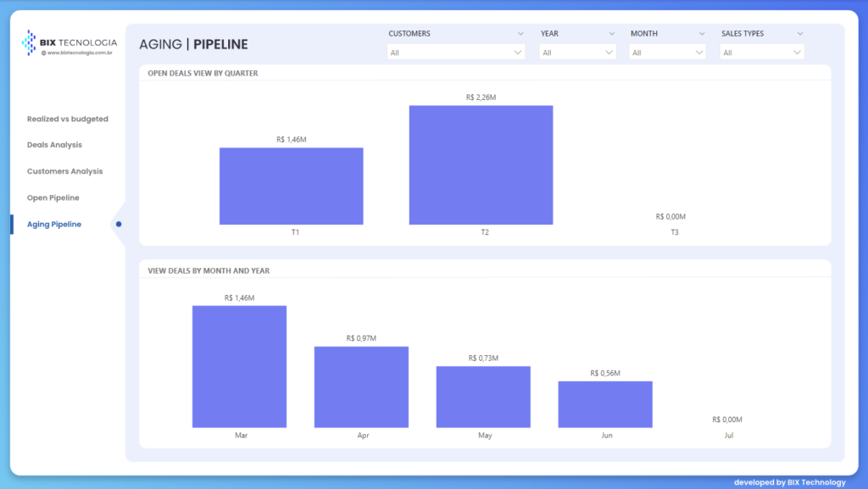Click the Apr bar in the monthly chart

tap(361, 387)
